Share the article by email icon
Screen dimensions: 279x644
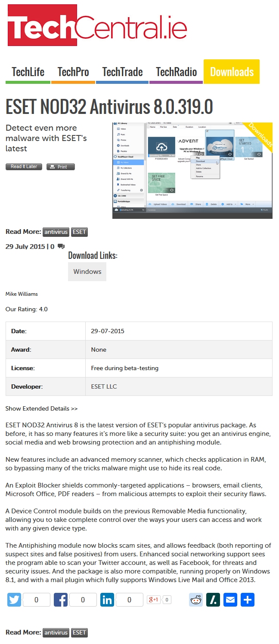click(x=230, y=600)
